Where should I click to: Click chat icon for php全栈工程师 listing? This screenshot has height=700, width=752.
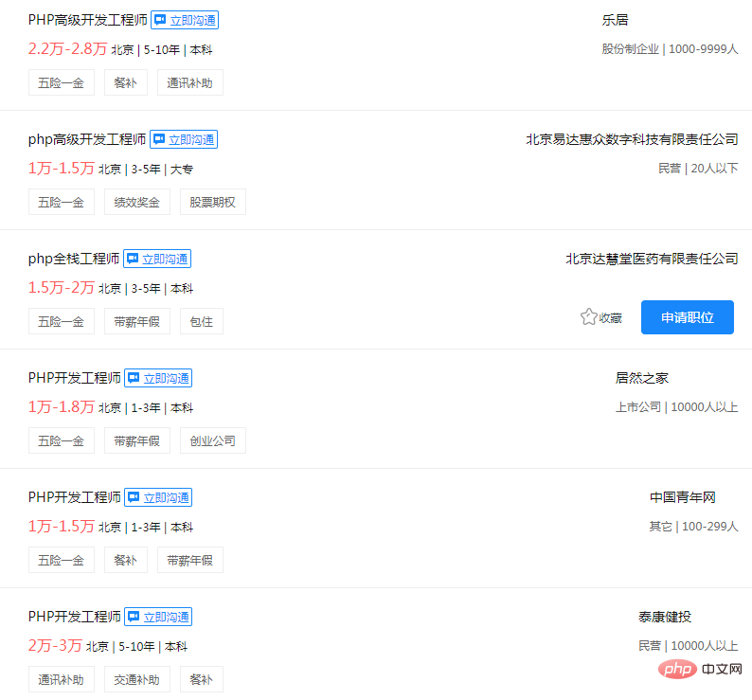coord(133,260)
